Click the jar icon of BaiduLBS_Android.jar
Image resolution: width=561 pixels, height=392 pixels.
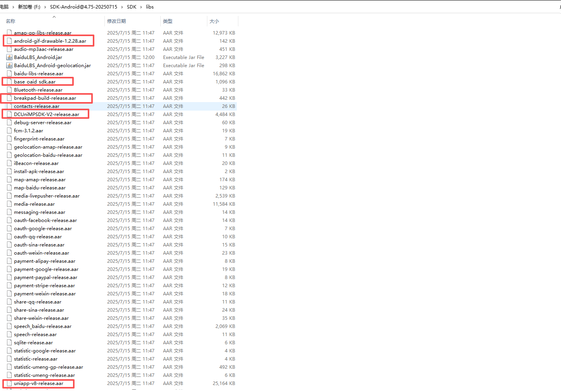(9, 57)
